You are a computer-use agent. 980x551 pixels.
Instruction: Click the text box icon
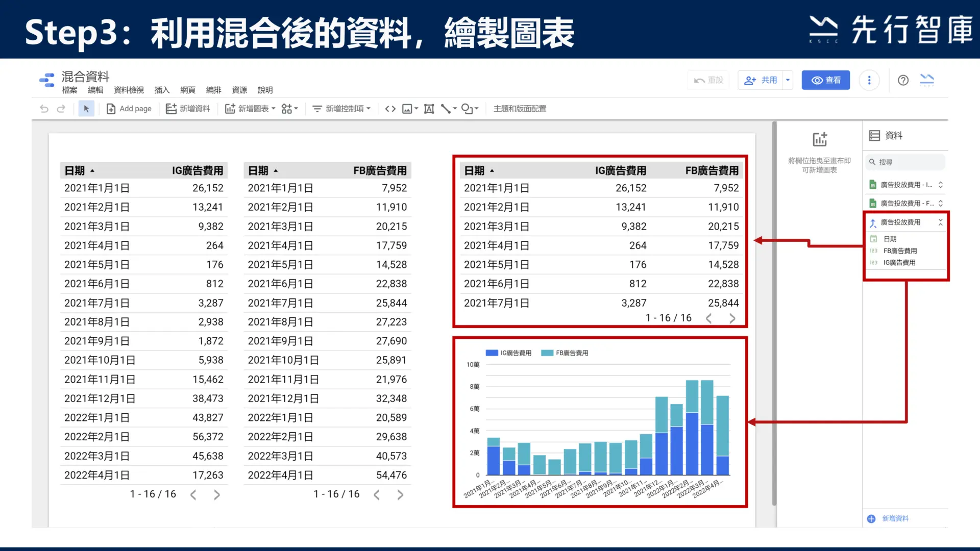tap(429, 109)
